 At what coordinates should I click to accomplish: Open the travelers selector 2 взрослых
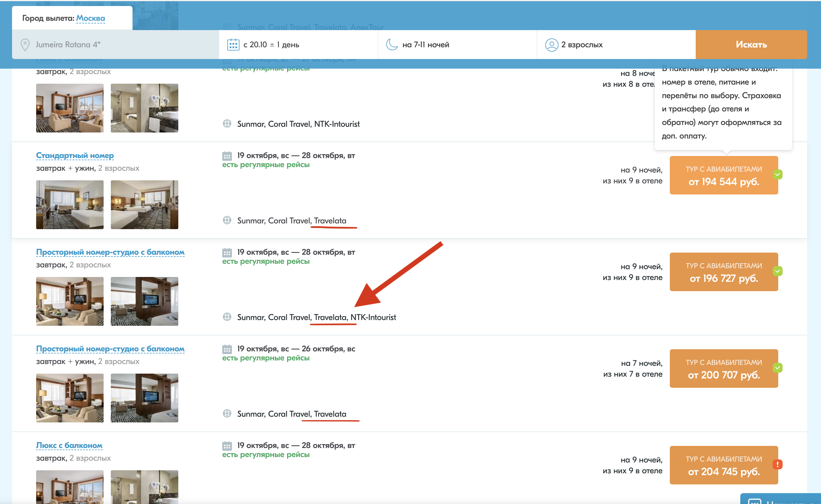click(x=616, y=45)
